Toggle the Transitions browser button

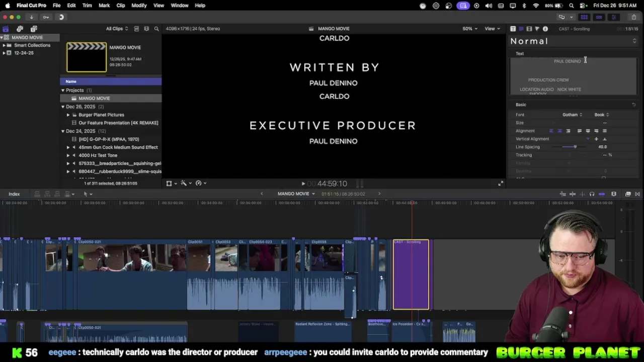637,194
